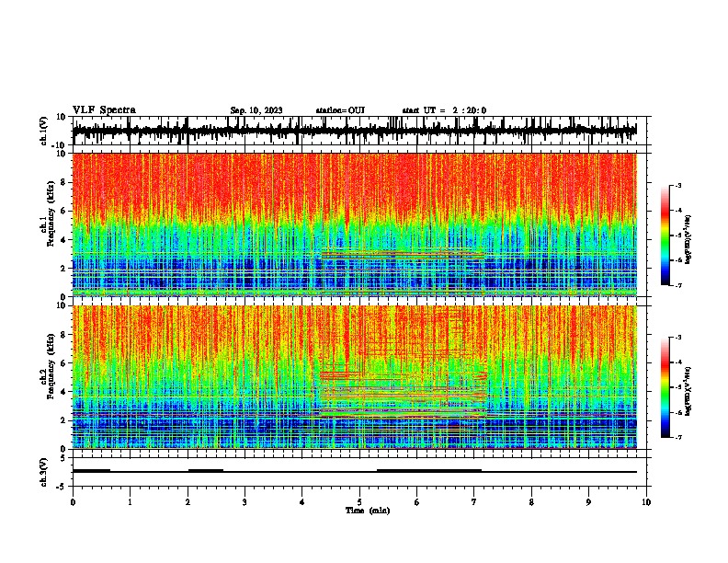
Task: Click the "ch.1(V)" waveform axis label
Action: [44, 131]
